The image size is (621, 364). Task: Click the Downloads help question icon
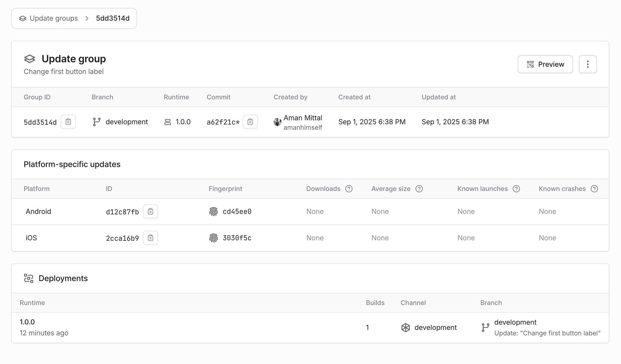pos(349,189)
